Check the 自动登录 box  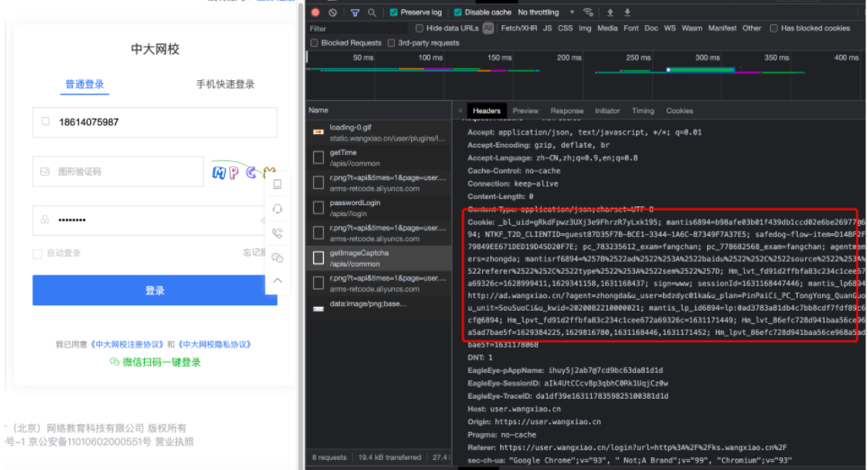[x=37, y=254]
